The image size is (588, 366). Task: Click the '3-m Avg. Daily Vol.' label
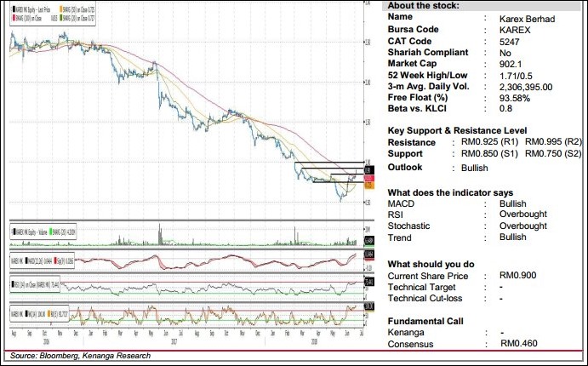click(x=428, y=86)
